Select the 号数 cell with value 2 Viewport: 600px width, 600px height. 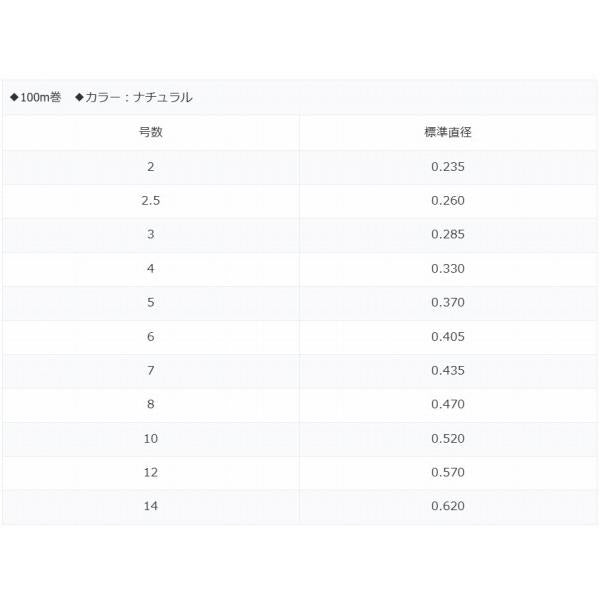(x=151, y=166)
